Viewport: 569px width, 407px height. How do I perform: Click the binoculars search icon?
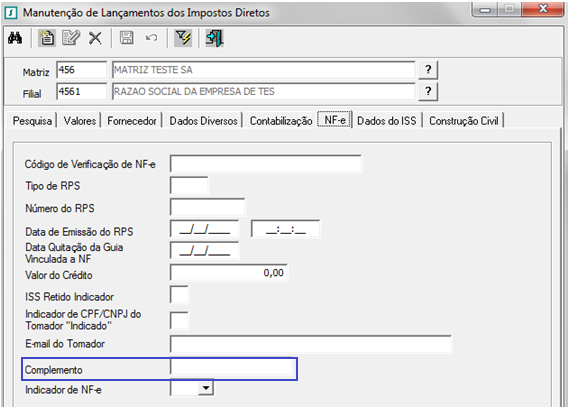pyautogui.click(x=15, y=38)
